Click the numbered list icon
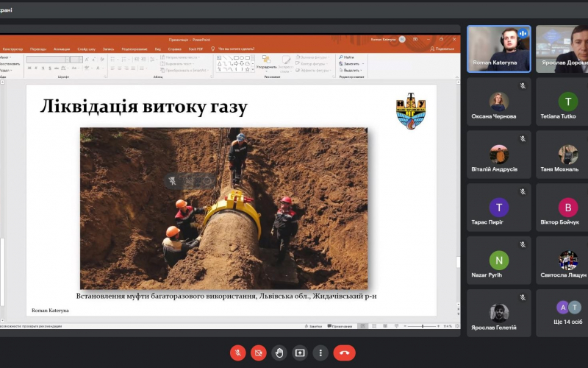588x368 pixels. coord(125,60)
